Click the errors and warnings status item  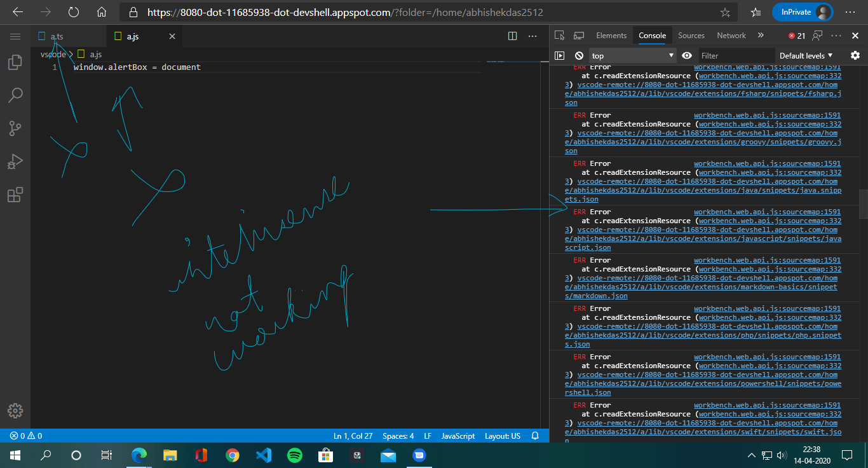[x=26, y=436]
